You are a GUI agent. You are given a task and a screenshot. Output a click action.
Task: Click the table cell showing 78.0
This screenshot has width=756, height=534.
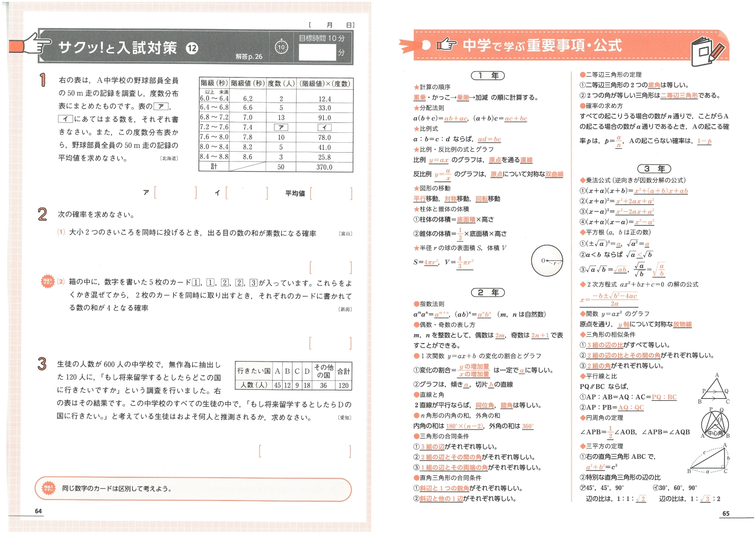pyautogui.click(x=325, y=138)
